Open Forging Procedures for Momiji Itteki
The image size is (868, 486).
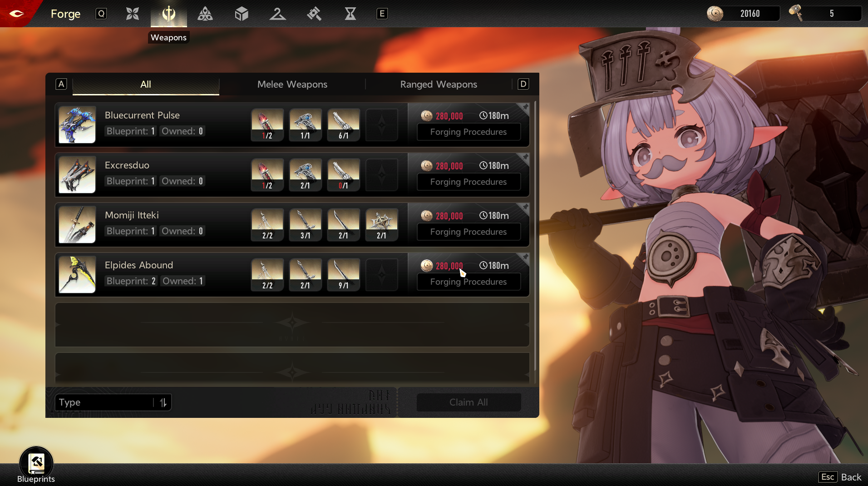point(469,232)
